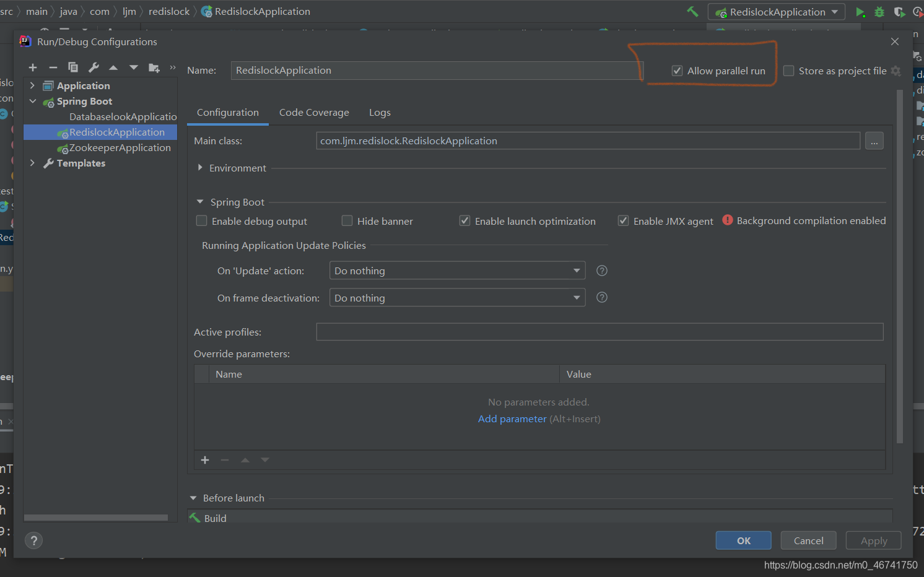Click ljm in the breadcrumb path
924x577 pixels.
[129, 11]
